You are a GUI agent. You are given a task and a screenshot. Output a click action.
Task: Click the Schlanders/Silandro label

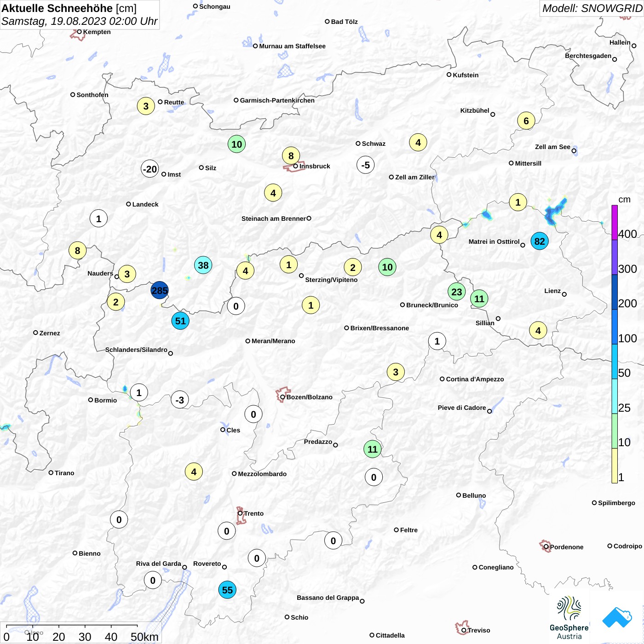click(x=136, y=350)
